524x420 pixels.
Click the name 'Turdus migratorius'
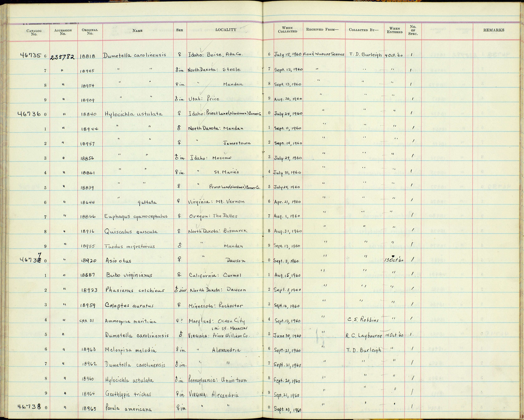tap(130, 246)
